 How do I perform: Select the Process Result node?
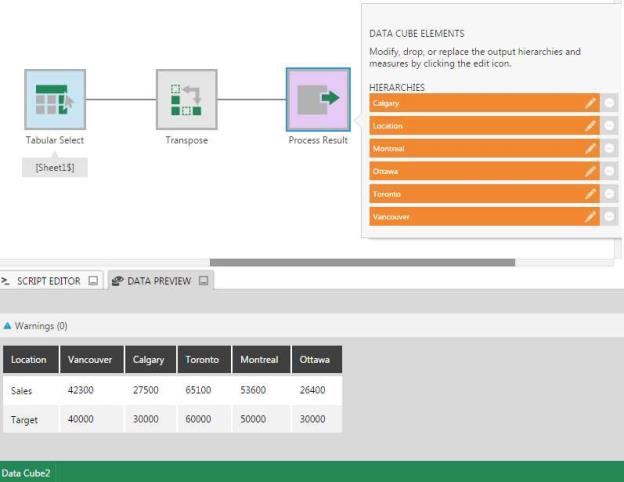pos(318,99)
